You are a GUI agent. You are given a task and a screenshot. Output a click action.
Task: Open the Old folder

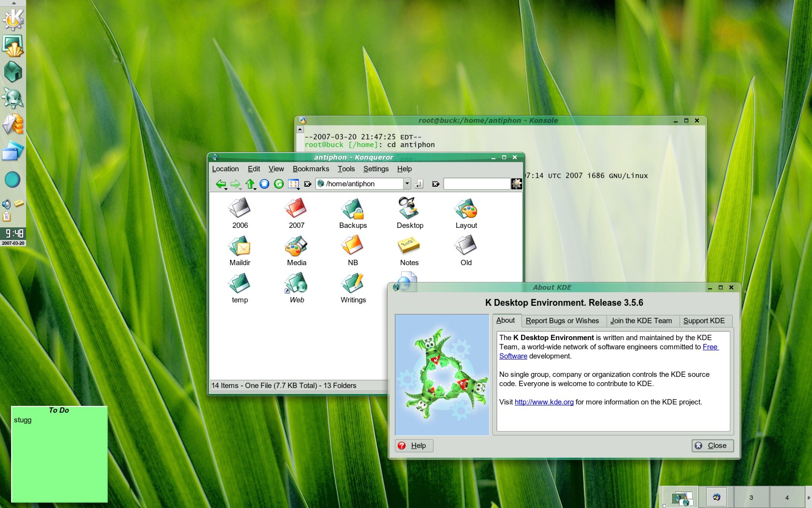tap(466, 251)
